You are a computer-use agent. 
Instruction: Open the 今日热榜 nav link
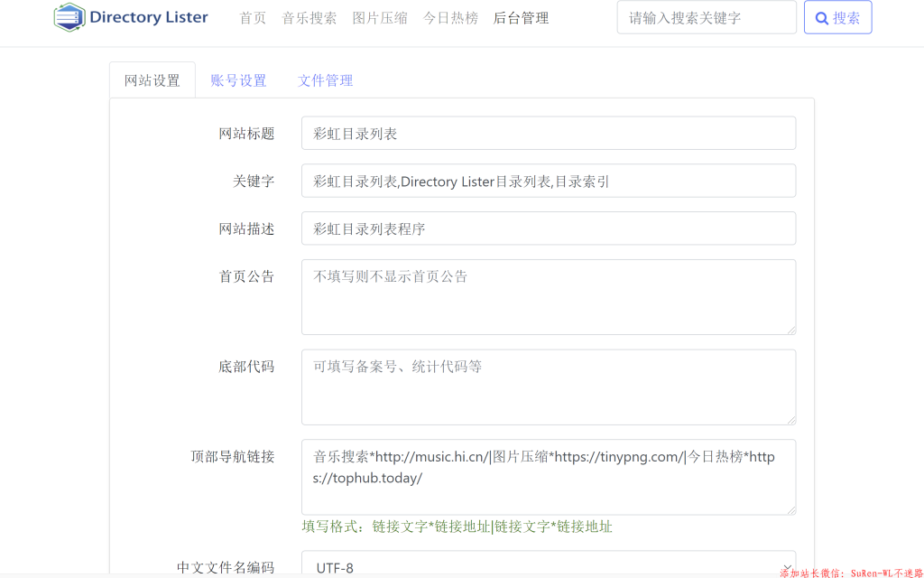450,18
